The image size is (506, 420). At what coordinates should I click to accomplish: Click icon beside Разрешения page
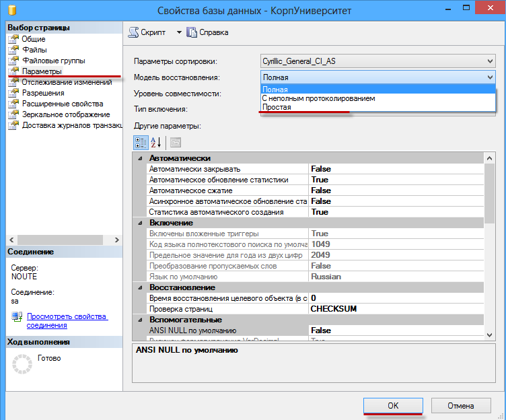[x=13, y=93]
